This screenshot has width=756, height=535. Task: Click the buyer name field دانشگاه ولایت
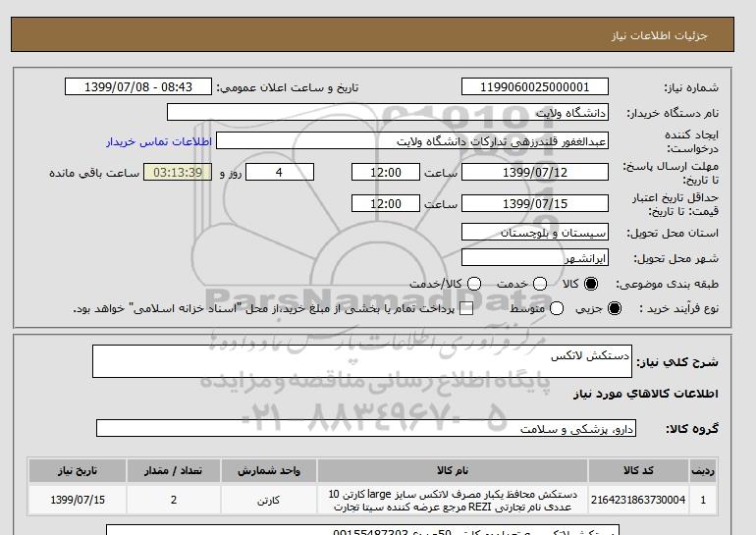pyautogui.click(x=388, y=112)
